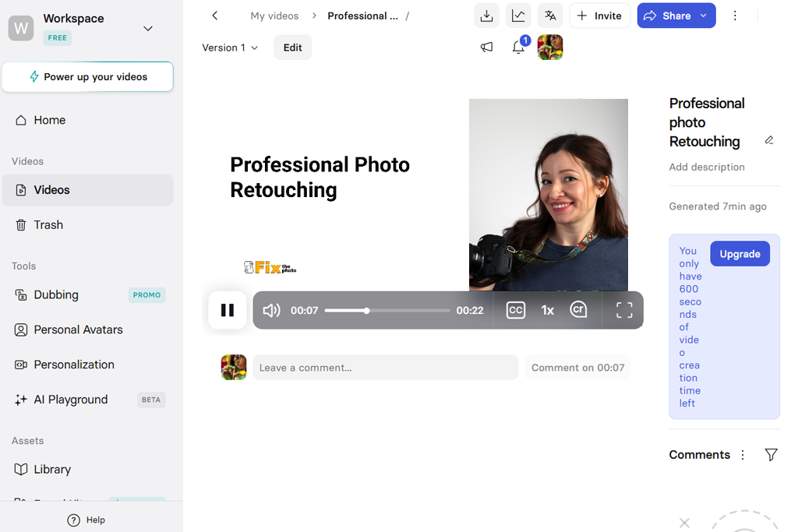Open AI Playground
This screenshot has height=532, width=798.
point(87,400)
